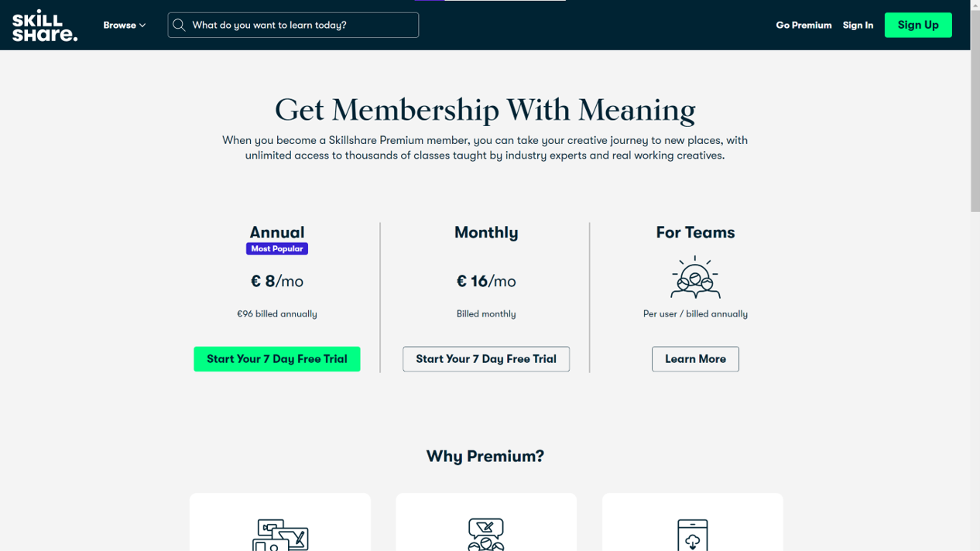Image resolution: width=980 pixels, height=551 pixels.
Task: Start the Annual 7 day free trial
Action: coord(277,359)
